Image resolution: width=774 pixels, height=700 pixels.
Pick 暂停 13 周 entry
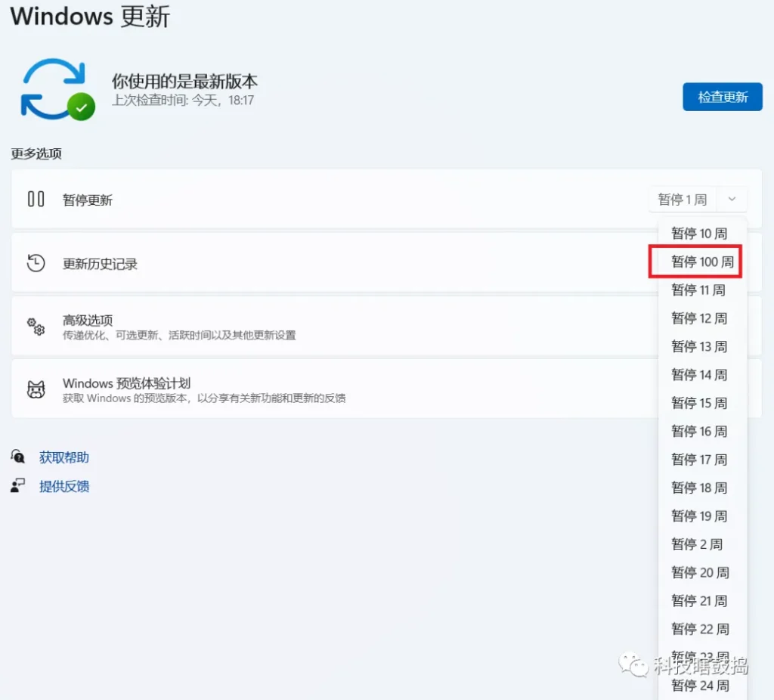coord(699,346)
